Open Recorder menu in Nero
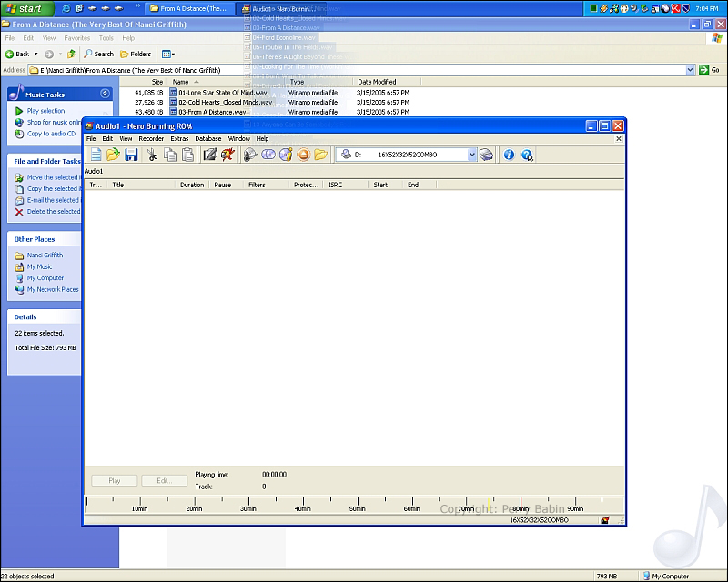 151,139
